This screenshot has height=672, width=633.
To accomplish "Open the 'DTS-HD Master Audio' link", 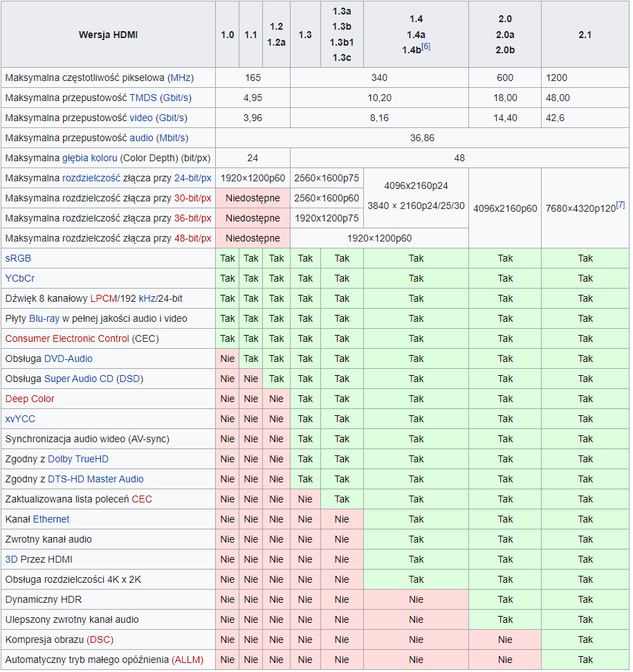I will coord(95,480).
